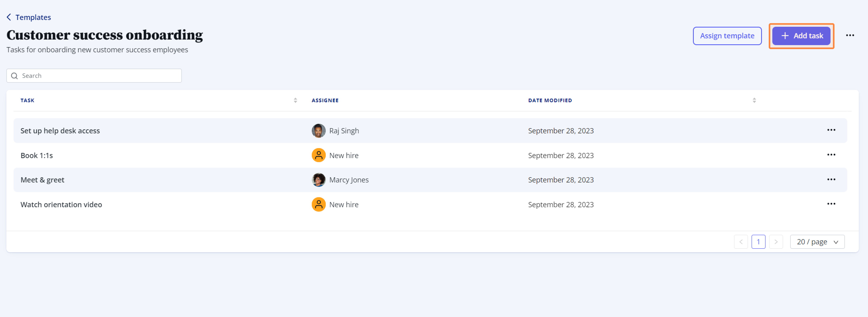Viewport: 868px width, 317px height.
Task: Open the Watch orientation video task
Action: 61,205
